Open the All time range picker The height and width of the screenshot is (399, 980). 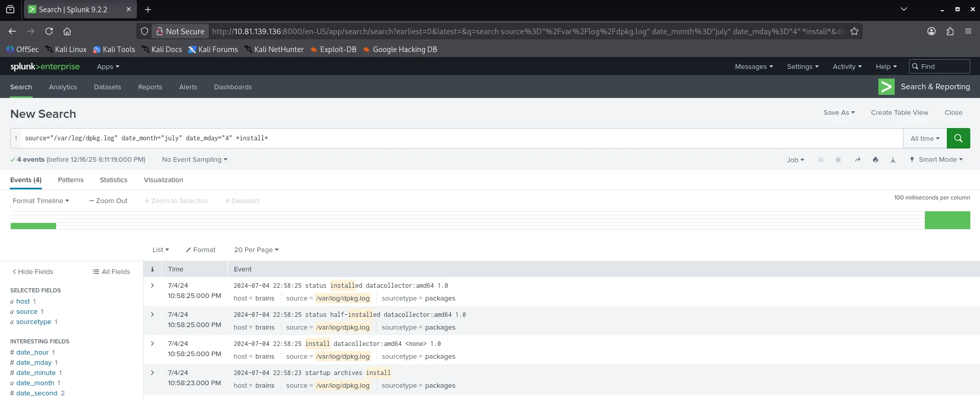(924, 138)
